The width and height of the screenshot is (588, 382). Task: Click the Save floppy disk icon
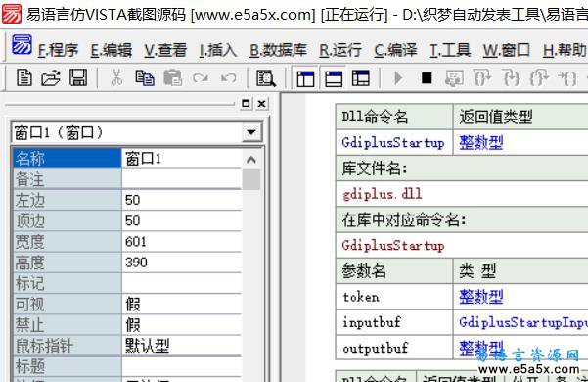coord(78,78)
